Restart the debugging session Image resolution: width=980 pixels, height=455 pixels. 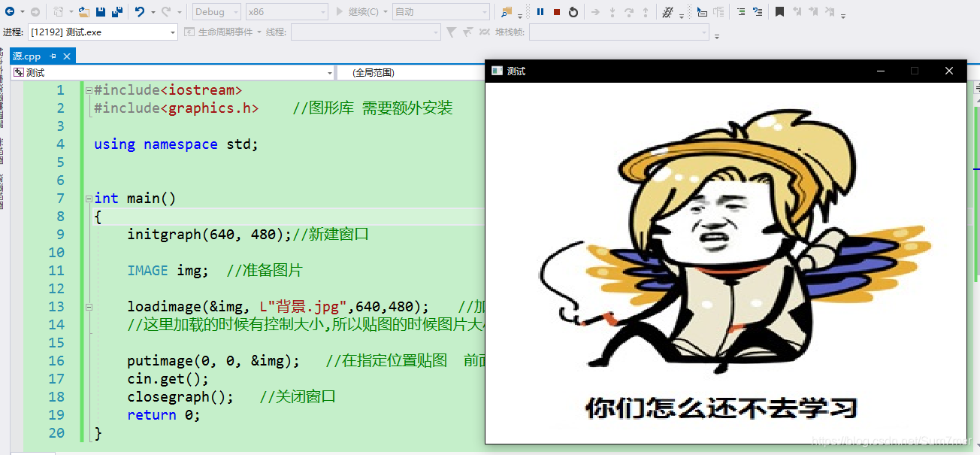tap(573, 12)
